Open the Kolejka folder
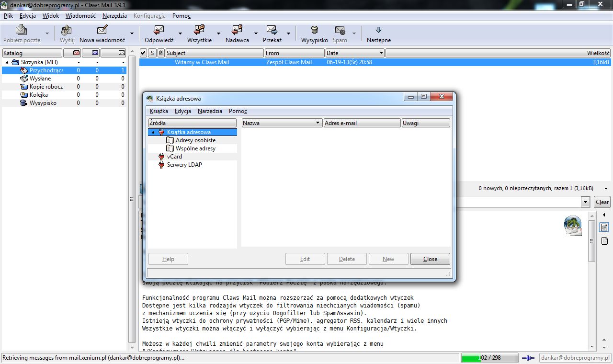Image resolution: width=613 pixels, height=364 pixels. [39, 94]
